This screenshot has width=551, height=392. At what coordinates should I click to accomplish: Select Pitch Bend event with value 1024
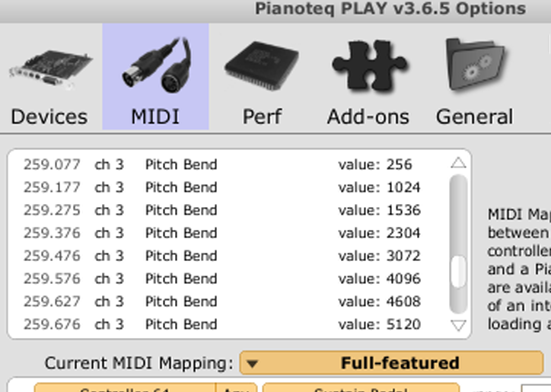click(228, 187)
